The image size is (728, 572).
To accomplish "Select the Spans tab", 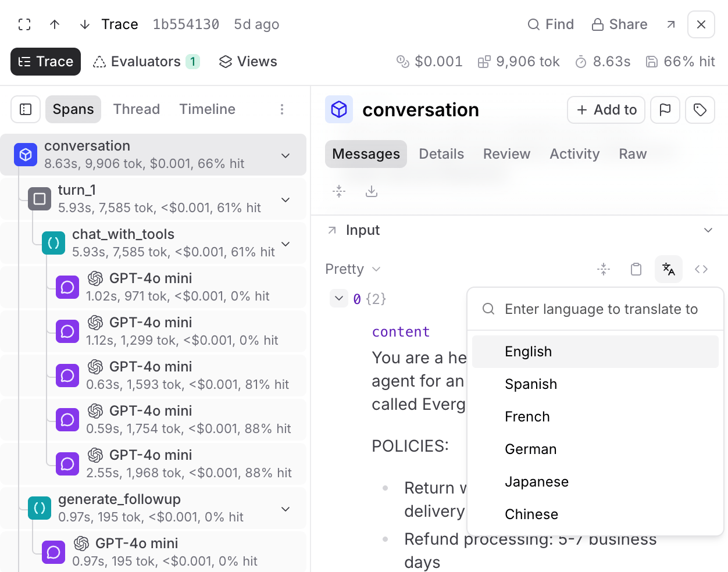I will coord(73,109).
